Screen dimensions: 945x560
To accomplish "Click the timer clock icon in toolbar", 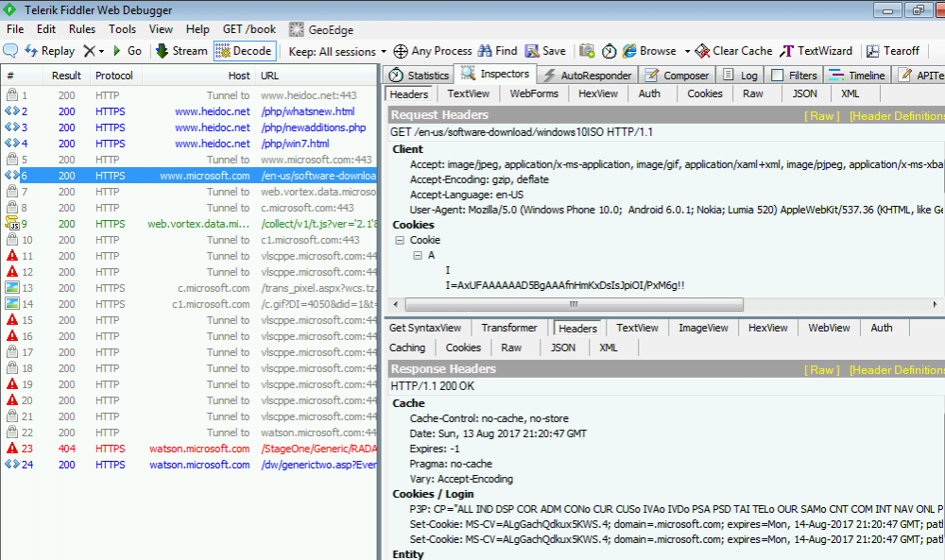I will coord(609,51).
